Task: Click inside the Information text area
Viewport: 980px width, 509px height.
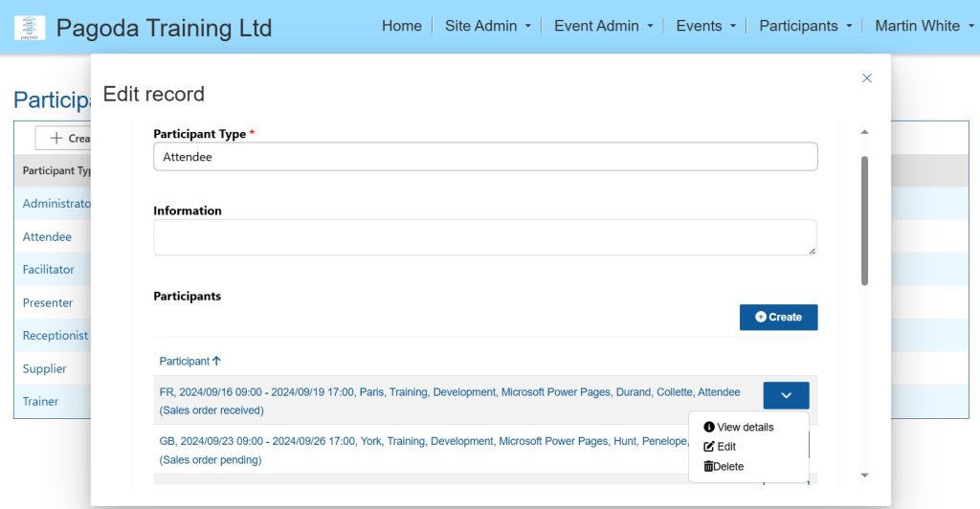Action: 484,237
